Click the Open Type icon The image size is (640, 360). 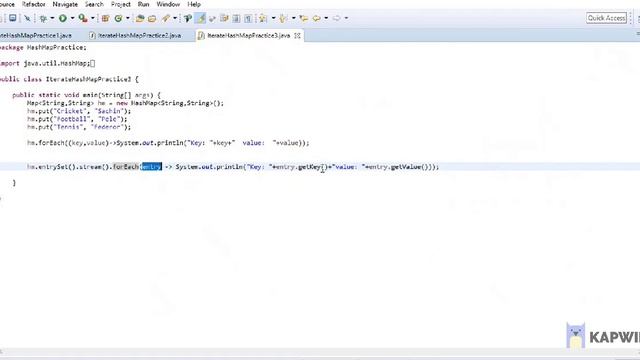click(140, 18)
